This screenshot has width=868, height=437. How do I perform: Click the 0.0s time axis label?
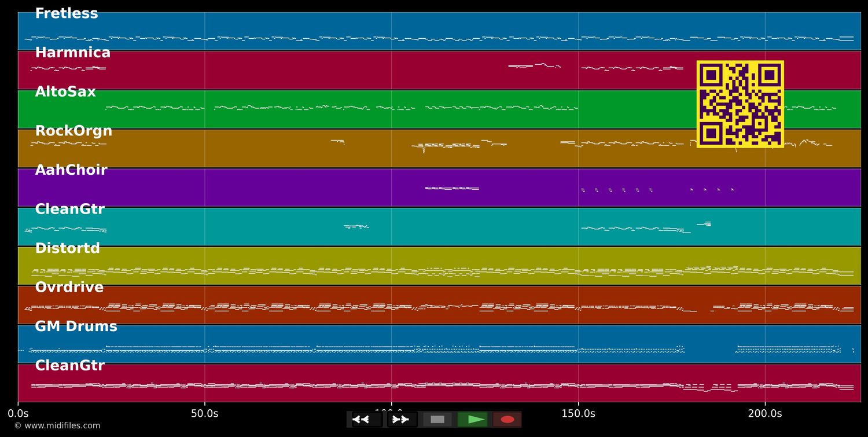coord(18,413)
